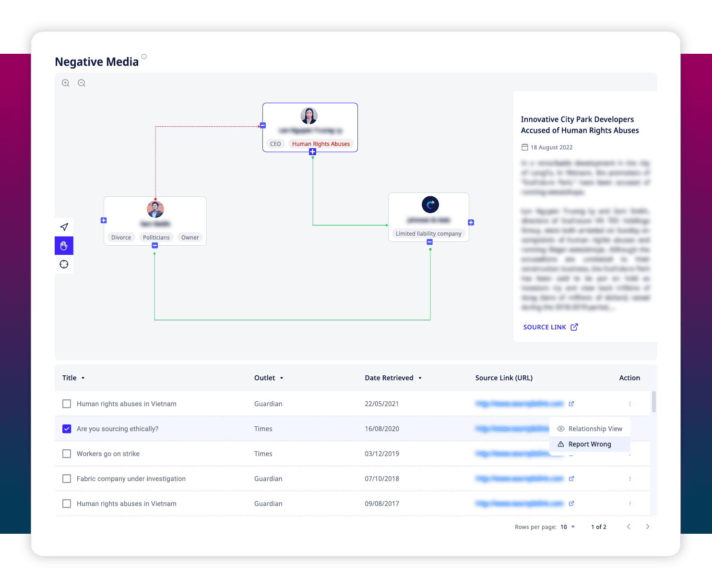Zoom in on the relationship graph
This screenshot has height=588, width=712.
66,83
